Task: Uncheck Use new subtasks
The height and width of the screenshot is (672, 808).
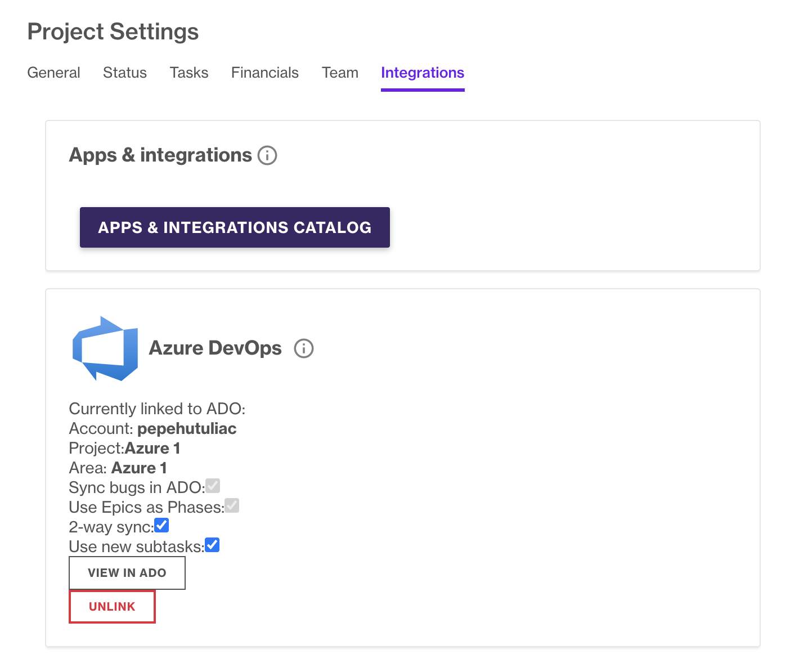Action: point(212,544)
